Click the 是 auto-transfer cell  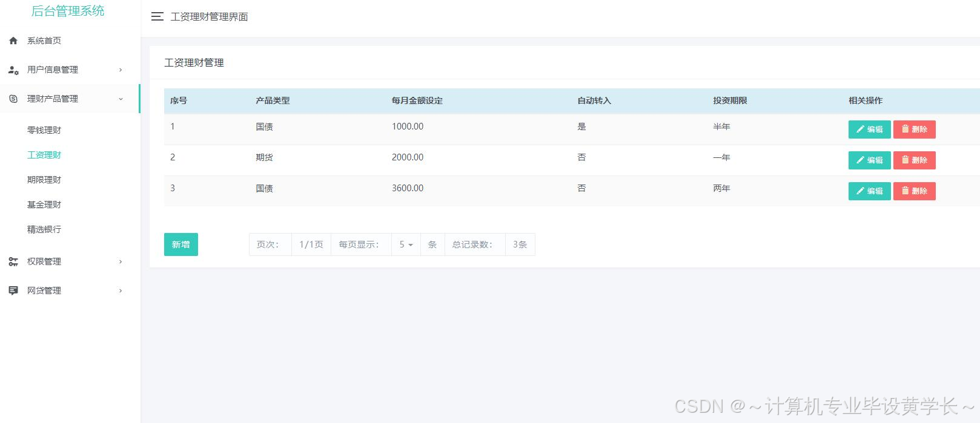point(581,126)
